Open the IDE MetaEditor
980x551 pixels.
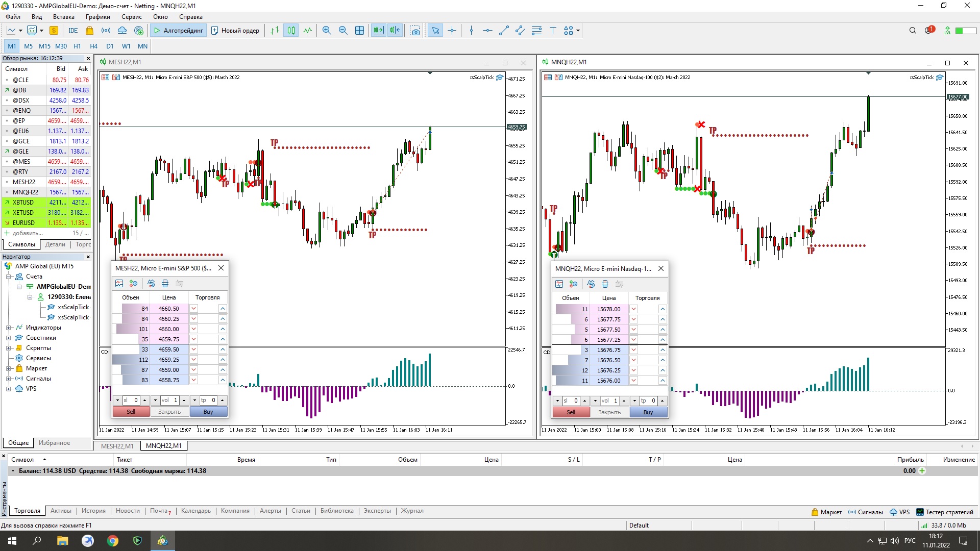[x=73, y=31]
